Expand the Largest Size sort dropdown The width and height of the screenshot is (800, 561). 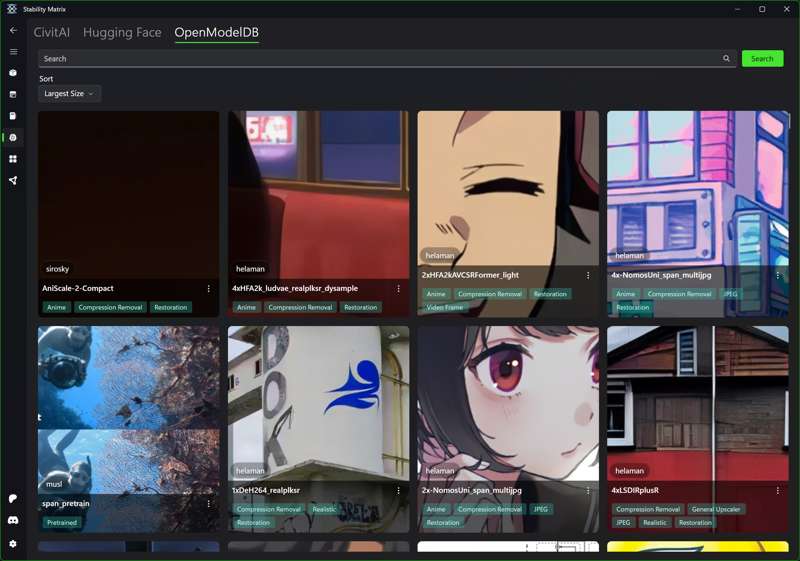pyautogui.click(x=69, y=94)
